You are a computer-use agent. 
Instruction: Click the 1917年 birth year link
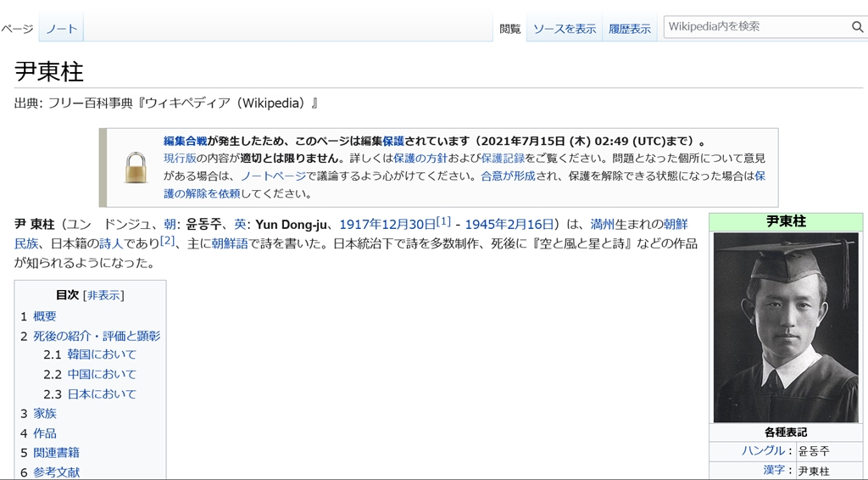point(362,225)
